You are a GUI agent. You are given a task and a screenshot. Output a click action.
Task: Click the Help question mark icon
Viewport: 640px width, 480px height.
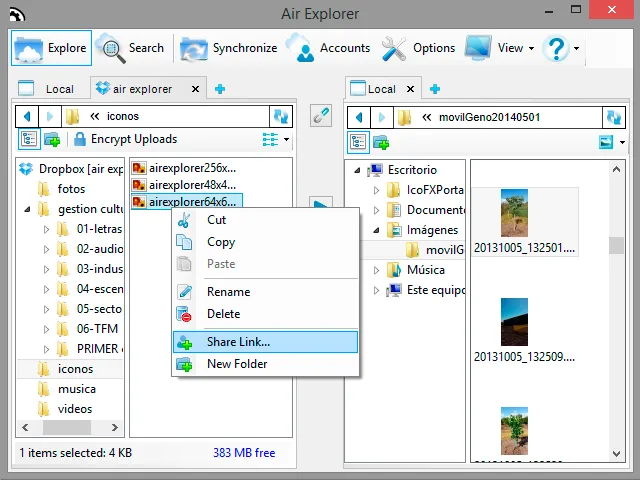coord(556,48)
